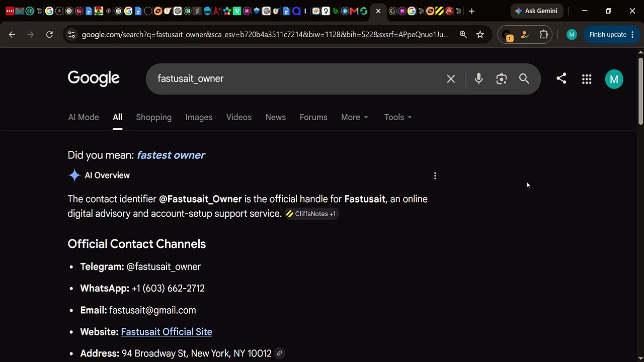This screenshot has height=362, width=644.
Task: Open the zoom magnifier in address bar
Action: (x=463, y=35)
